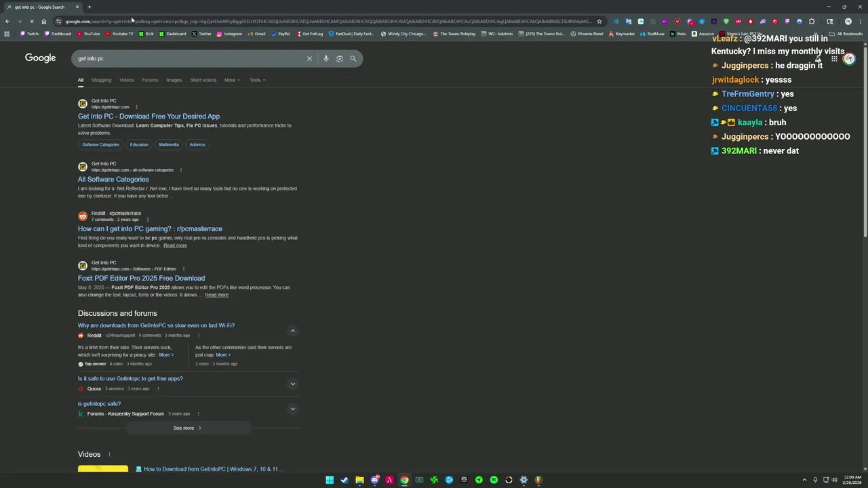This screenshot has width=868, height=488.
Task: Expand the 'Is it safe to use Getintopc' discussion
Action: [293, 384]
